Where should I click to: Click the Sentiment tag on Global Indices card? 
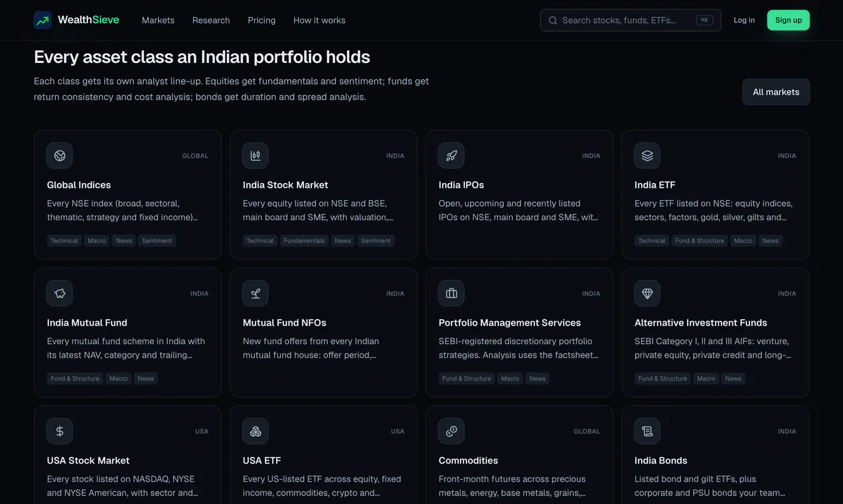(x=157, y=241)
